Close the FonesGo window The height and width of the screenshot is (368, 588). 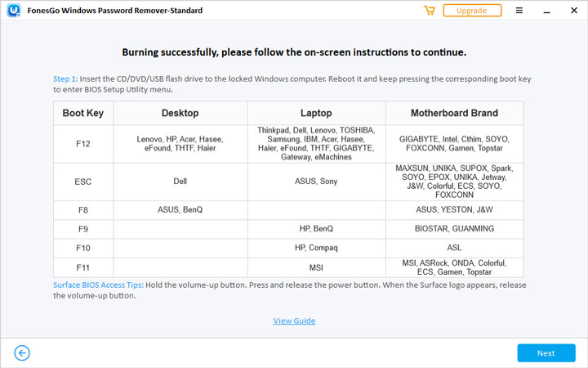574,11
